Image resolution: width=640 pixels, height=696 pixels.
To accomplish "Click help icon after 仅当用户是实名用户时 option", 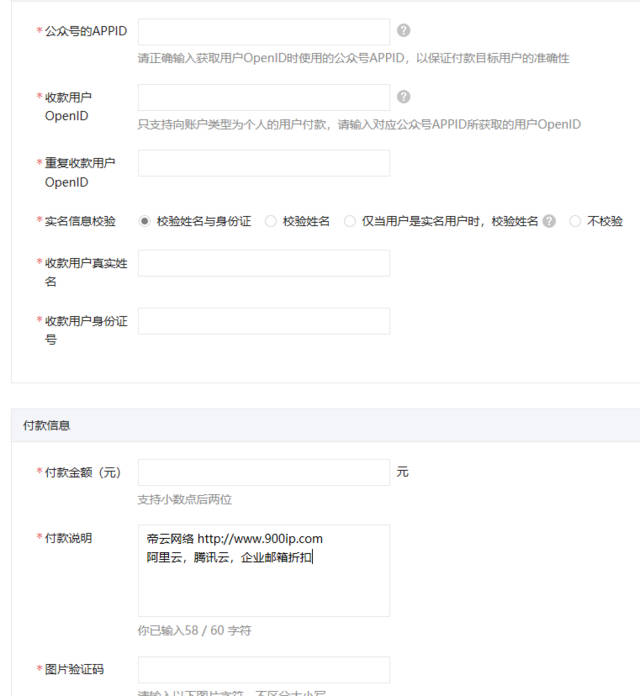I will 549,221.
